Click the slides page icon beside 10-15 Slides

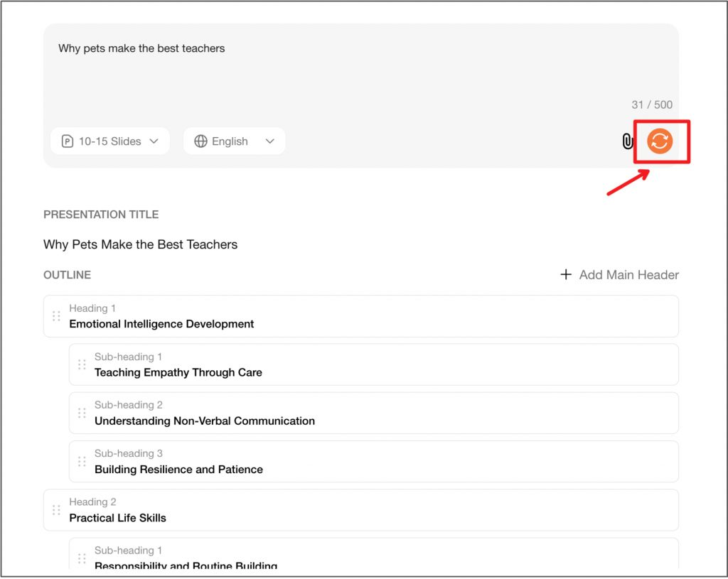pos(68,141)
